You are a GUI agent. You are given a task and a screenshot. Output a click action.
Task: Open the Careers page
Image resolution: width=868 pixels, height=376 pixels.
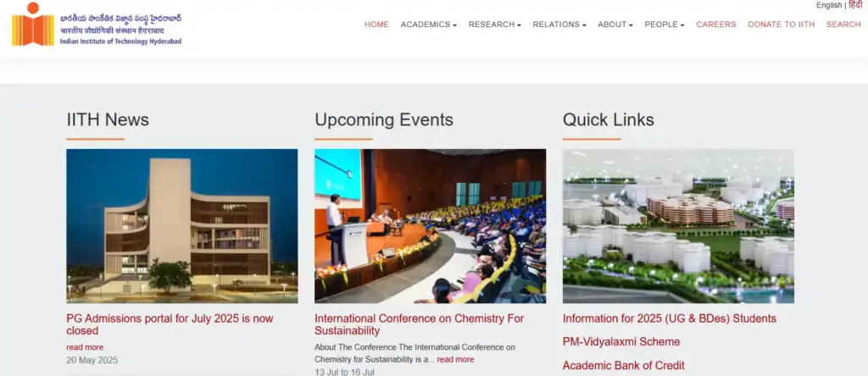tap(715, 25)
